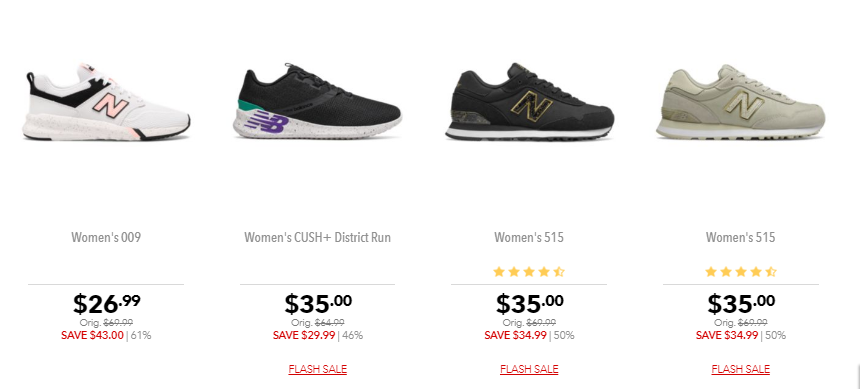The width and height of the screenshot is (860, 389).
Task: Click the Orig. $69.99 price under Women's 009
Action: [x=106, y=323]
